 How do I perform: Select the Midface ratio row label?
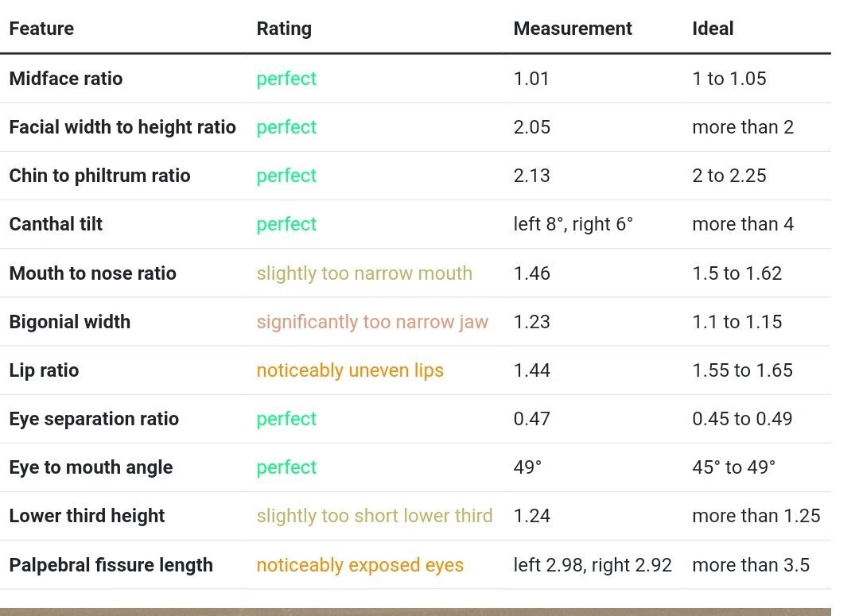point(66,79)
